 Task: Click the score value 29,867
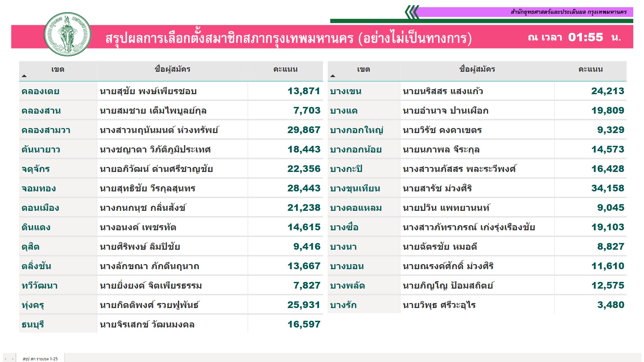click(304, 130)
